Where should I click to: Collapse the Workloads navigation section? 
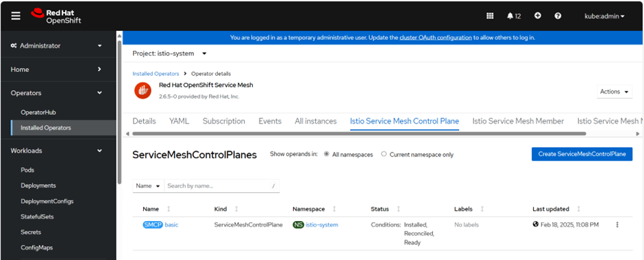[58, 151]
